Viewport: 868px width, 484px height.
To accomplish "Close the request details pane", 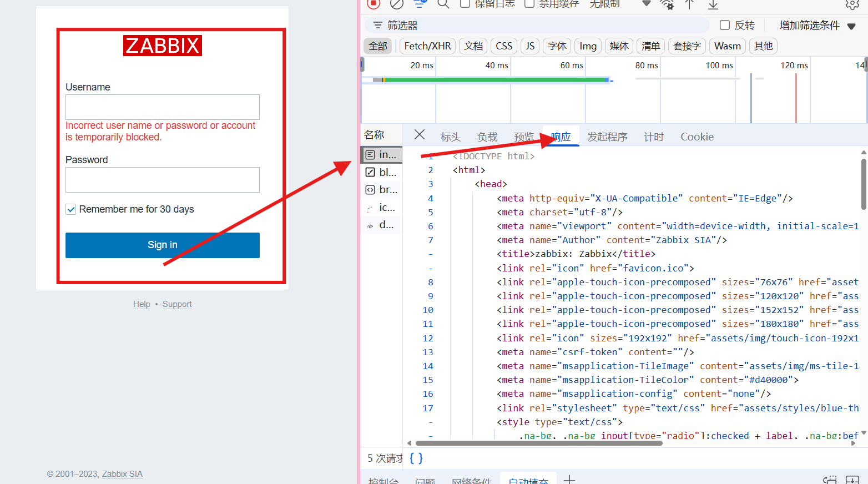I will pyautogui.click(x=420, y=135).
